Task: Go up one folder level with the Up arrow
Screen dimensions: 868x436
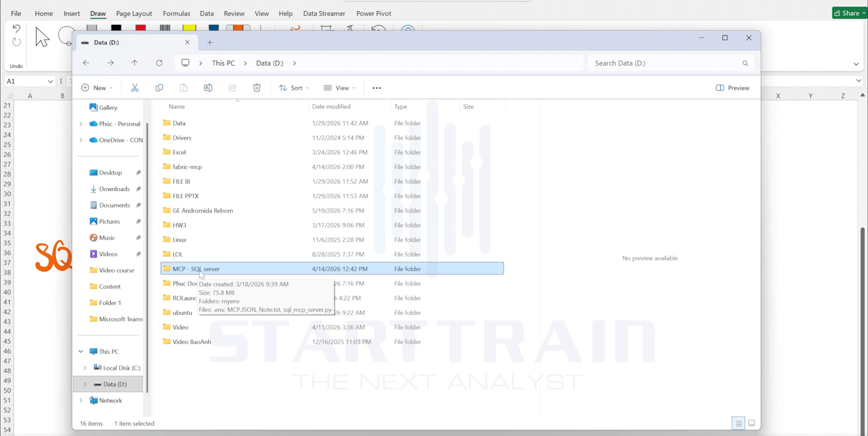Action: [x=135, y=63]
